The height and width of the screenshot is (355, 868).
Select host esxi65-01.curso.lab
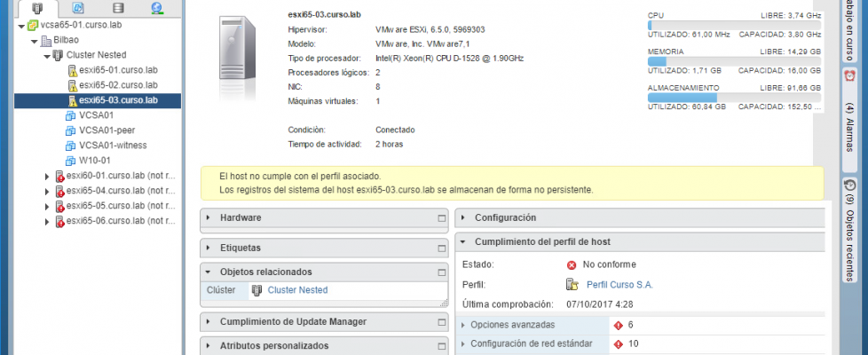pyautogui.click(x=118, y=70)
